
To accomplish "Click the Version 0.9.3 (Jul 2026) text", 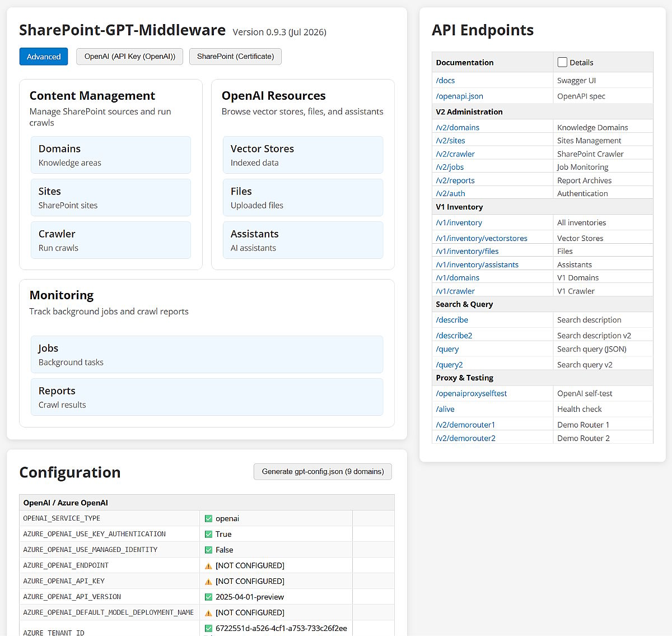I will pyautogui.click(x=279, y=32).
